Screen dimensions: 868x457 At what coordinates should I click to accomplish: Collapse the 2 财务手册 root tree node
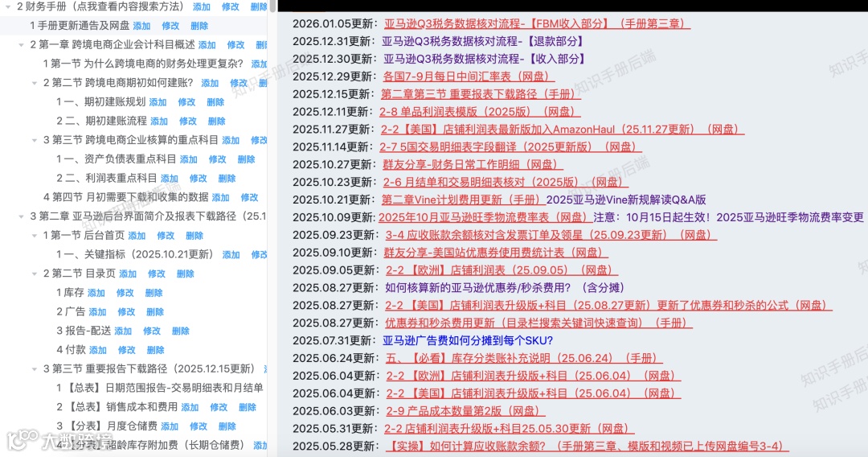point(8,6)
